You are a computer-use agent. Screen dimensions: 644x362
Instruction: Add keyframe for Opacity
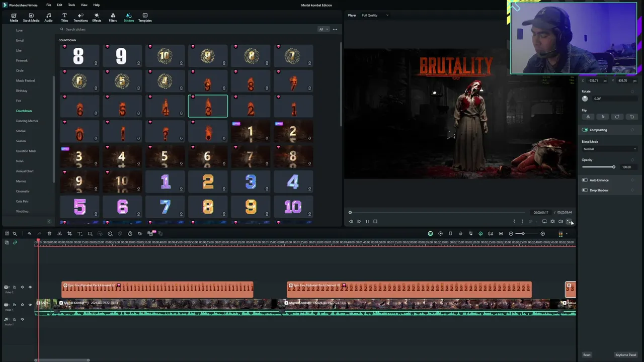pyautogui.click(x=632, y=160)
